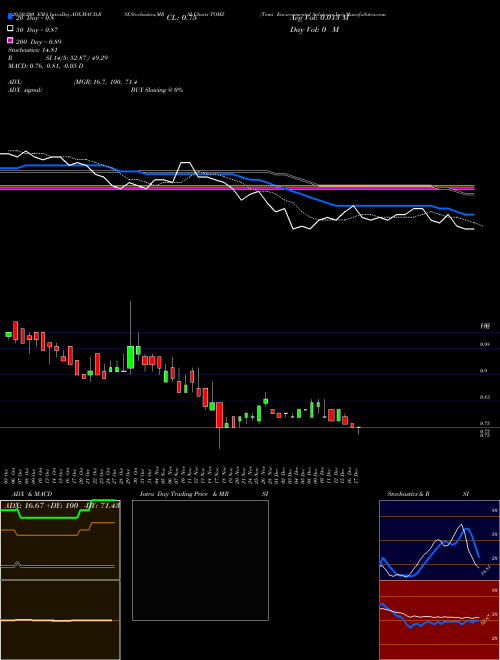Click the tall green candlestick with the longest upper wick
The height and width of the screenshot is (660, 500).
pos(130,357)
